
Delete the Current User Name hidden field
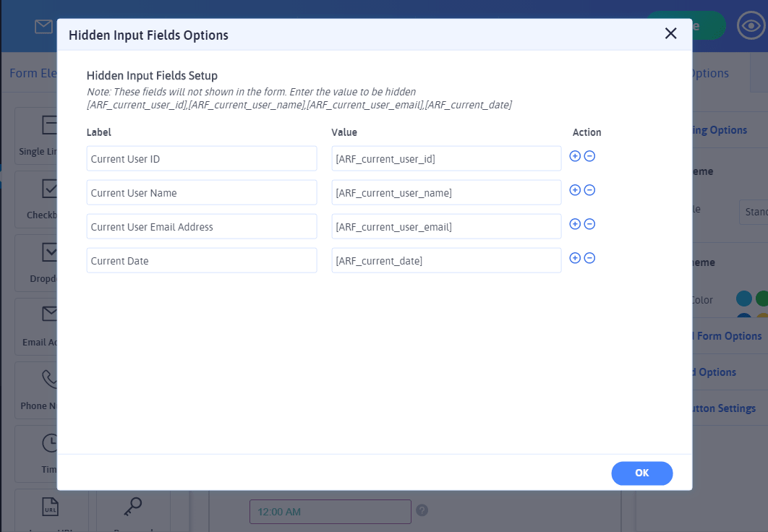point(589,190)
